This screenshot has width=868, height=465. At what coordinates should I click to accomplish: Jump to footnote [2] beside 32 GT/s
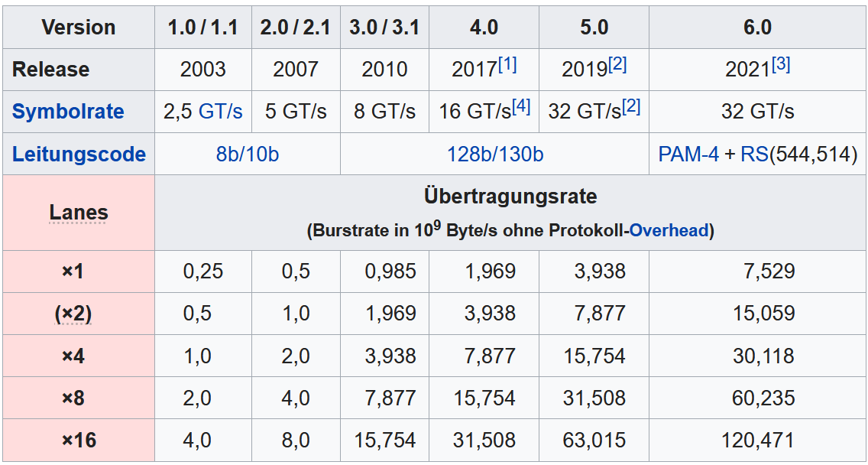point(631,107)
